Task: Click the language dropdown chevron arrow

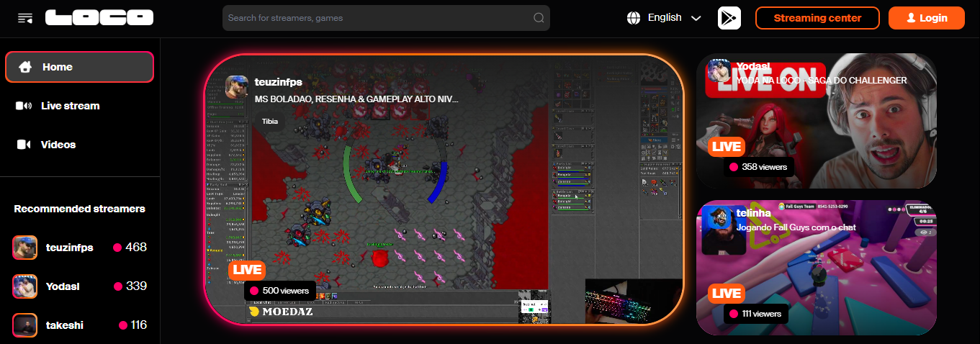Action: 696,19
